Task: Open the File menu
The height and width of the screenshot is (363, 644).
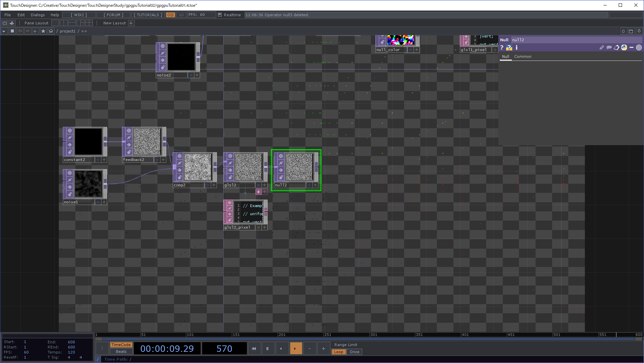Action: tap(7, 15)
